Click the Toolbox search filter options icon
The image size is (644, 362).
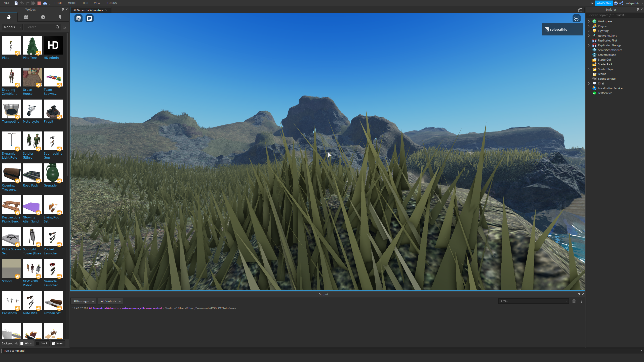[65, 27]
